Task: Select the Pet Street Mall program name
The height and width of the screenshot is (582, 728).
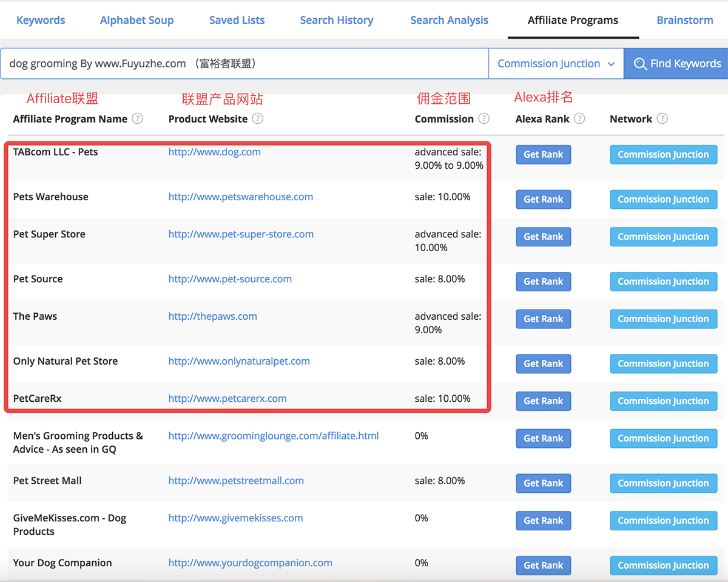Action: 47,481
